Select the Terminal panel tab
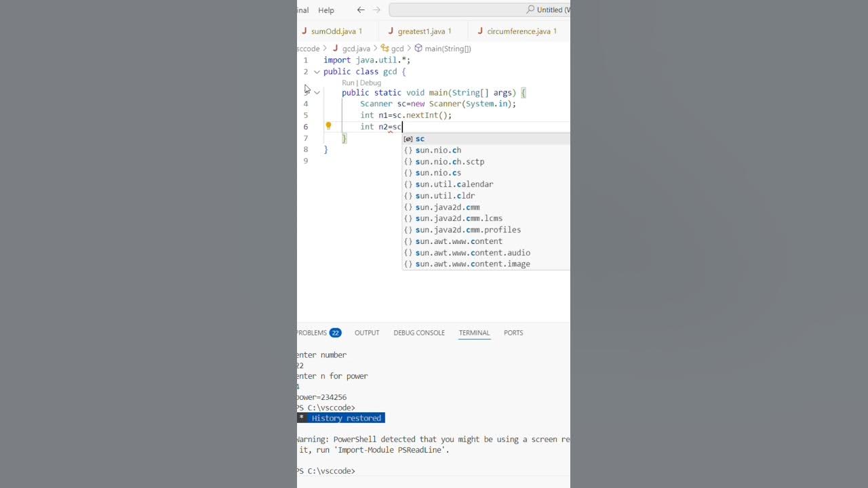This screenshot has height=488, width=868. pos(474,333)
